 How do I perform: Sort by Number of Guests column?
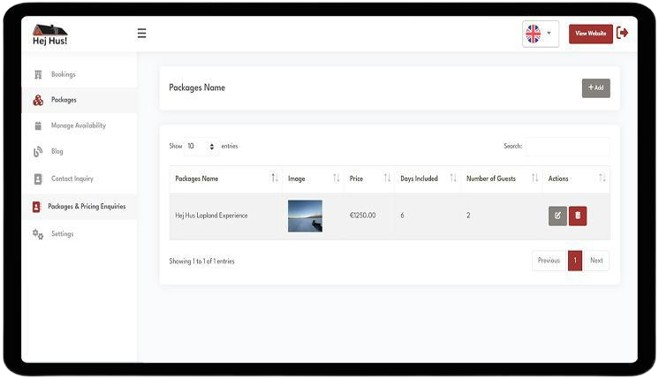pyautogui.click(x=501, y=179)
